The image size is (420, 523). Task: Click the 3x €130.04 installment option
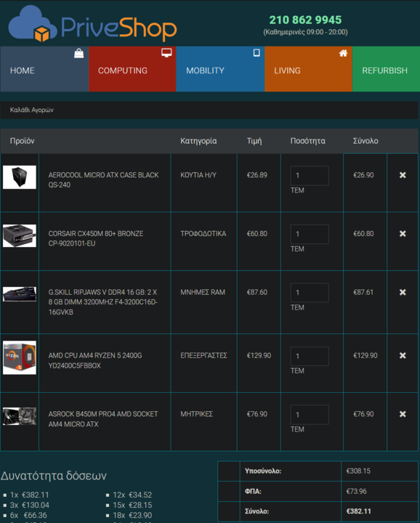tap(29, 505)
